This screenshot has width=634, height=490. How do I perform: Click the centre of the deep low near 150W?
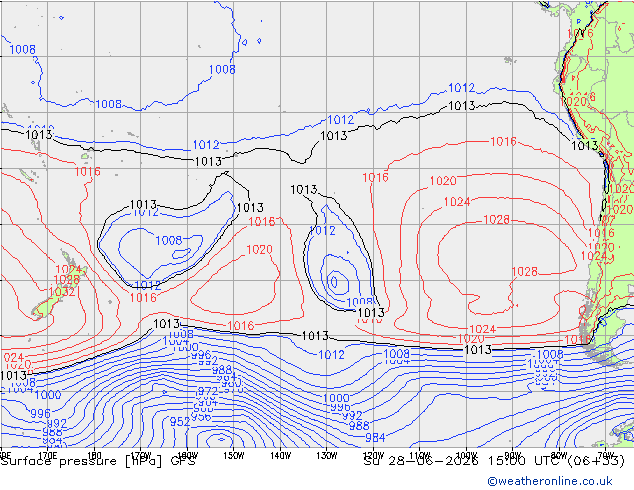tap(221, 439)
